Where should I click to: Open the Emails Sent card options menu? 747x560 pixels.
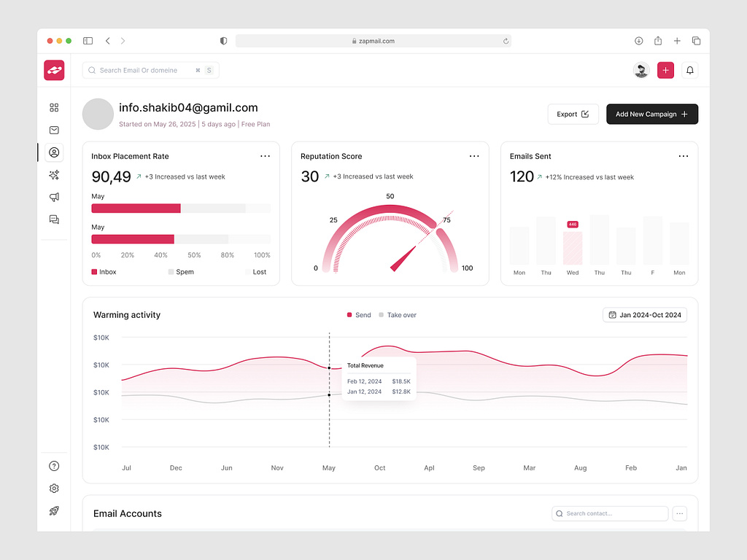pyautogui.click(x=684, y=155)
